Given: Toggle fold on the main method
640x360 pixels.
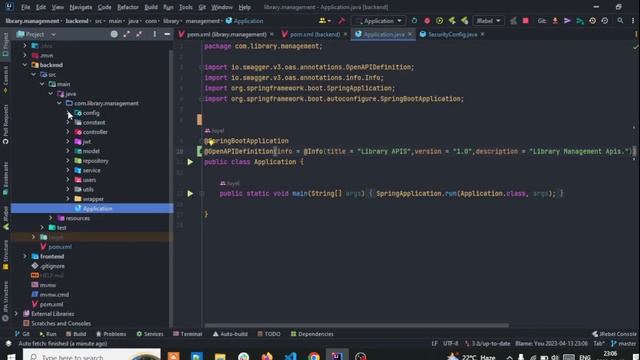Looking at the screenshot, I should click(202, 193).
